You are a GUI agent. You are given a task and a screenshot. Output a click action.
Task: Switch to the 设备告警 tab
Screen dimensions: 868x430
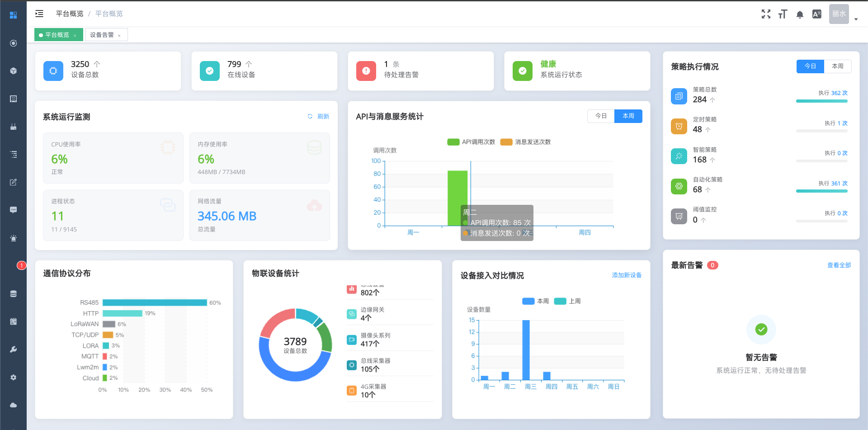(103, 34)
